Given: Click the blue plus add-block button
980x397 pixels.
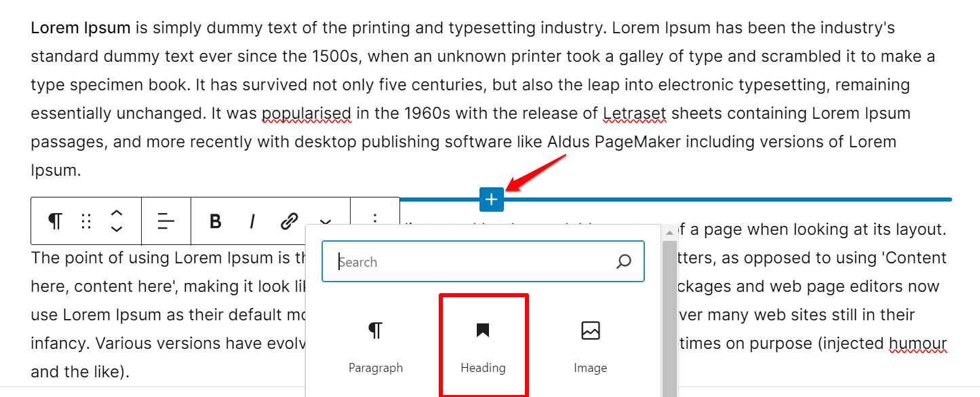Looking at the screenshot, I should pyautogui.click(x=492, y=199).
